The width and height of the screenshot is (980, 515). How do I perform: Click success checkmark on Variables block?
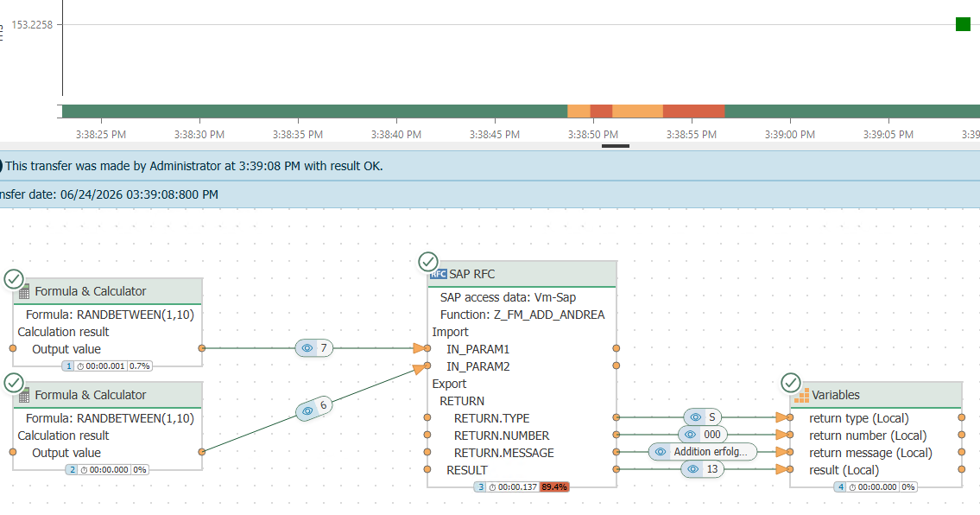[791, 382]
